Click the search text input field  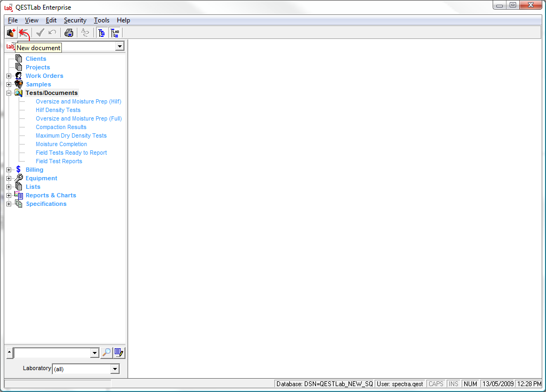52,353
